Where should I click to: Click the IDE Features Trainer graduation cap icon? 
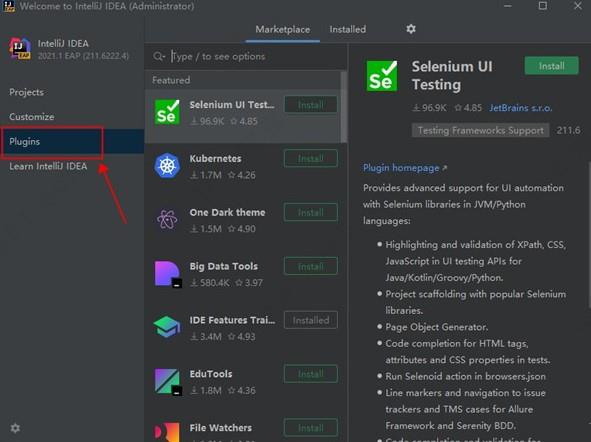click(x=167, y=326)
